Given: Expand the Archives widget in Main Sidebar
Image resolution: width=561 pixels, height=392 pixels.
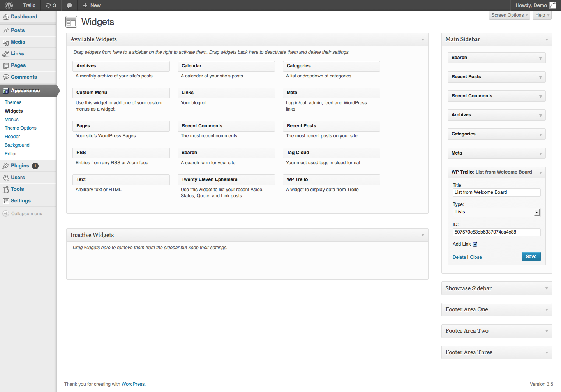Looking at the screenshot, I should click(x=540, y=115).
